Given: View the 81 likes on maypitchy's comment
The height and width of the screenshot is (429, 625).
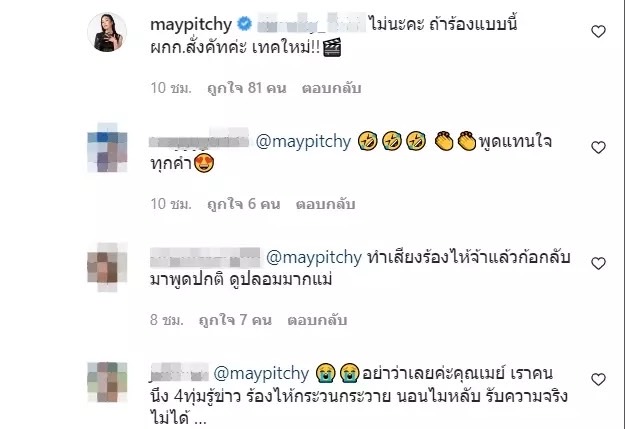Looking at the screenshot, I should [247, 88].
